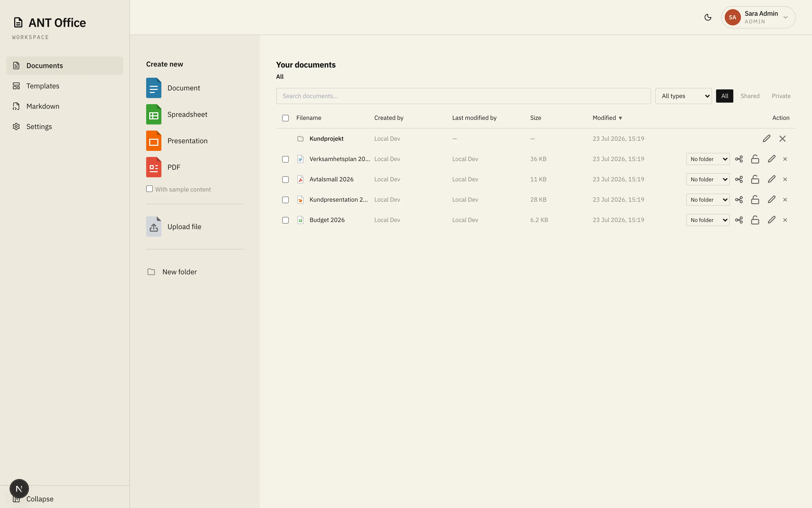Click the lock icon for Avtalsmall 2026
Screen dimensions: 812x508
click(755, 179)
